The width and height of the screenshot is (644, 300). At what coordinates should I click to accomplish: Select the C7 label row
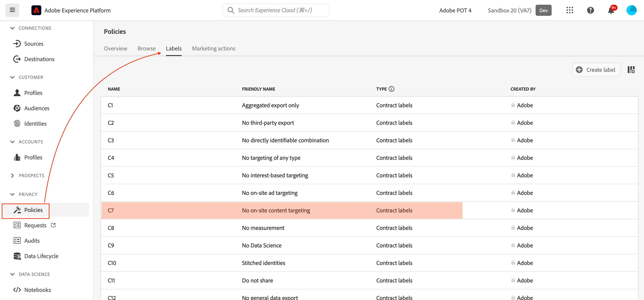[x=369, y=210]
